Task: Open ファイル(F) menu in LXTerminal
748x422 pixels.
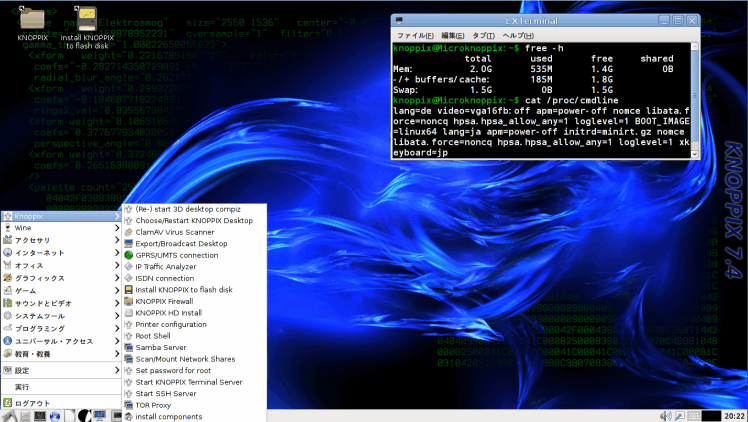Action: click(416, 35)
